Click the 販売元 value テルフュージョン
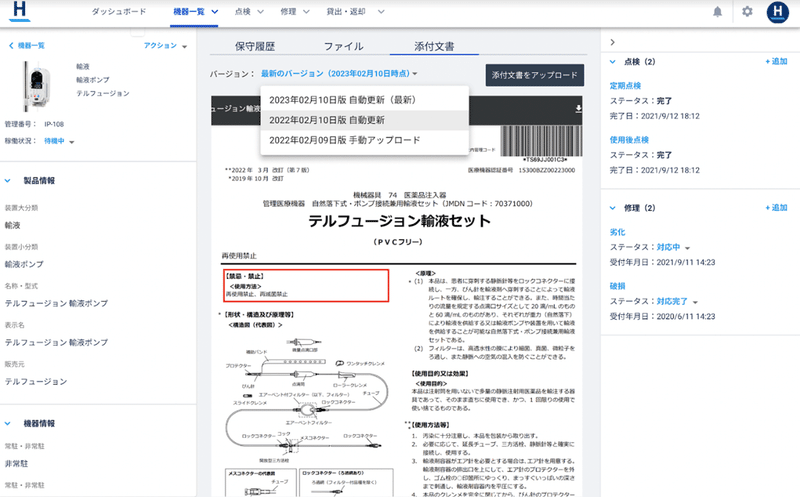Screen dimensions: 800x497 [36, 382]
